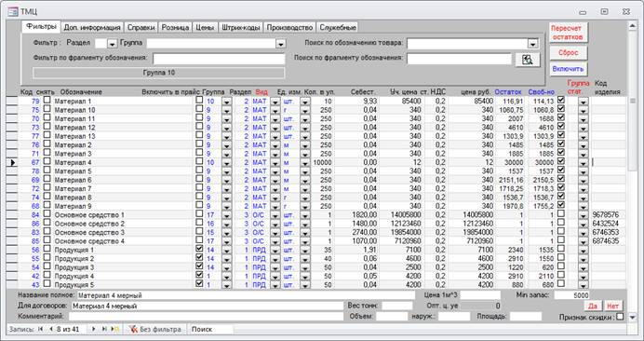Click the binoculars search icon button

[x=528, y=60]
